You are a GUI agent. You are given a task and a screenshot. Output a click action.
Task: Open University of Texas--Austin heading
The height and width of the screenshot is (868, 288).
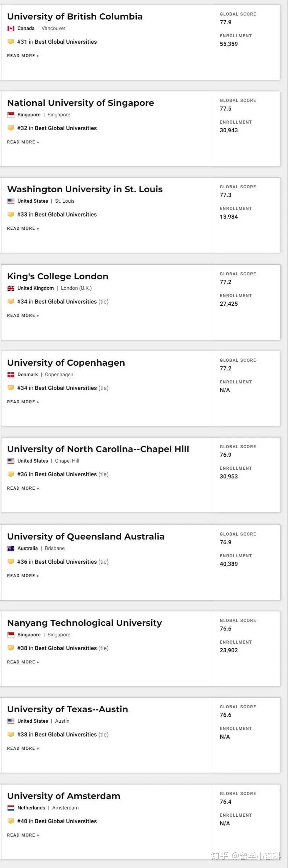coord(68,709)
